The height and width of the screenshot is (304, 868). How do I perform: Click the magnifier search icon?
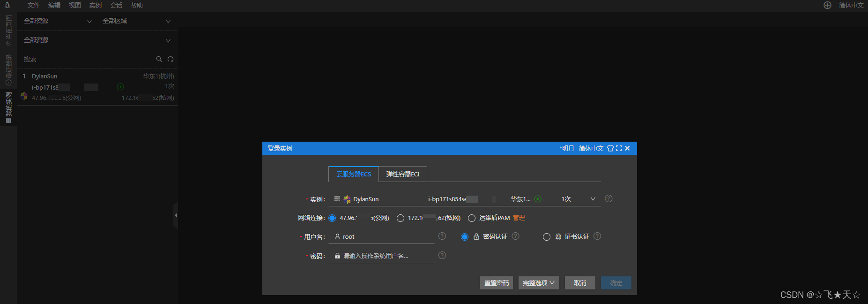click(x=159, y=59)
